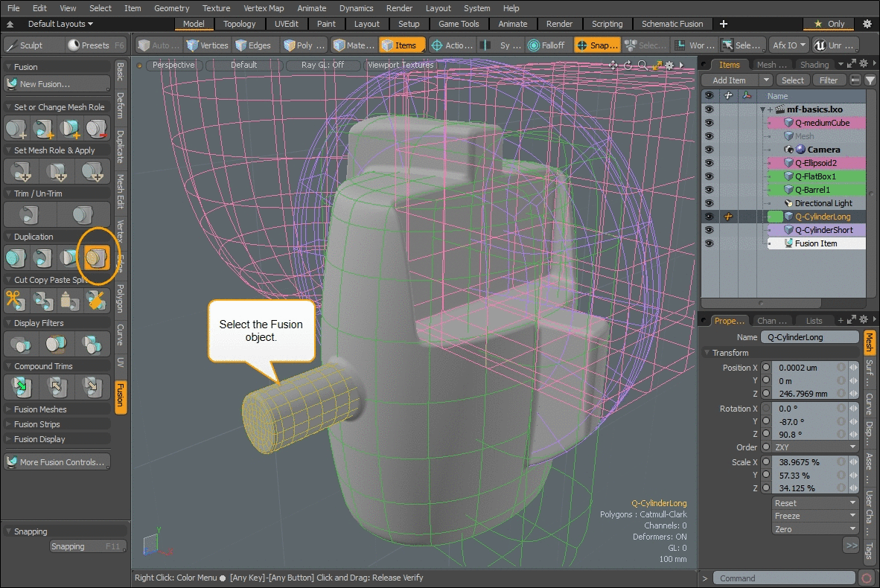Click first Set or Change Mesh Role icon
This screenshot has width=880, height=588.
17,129
